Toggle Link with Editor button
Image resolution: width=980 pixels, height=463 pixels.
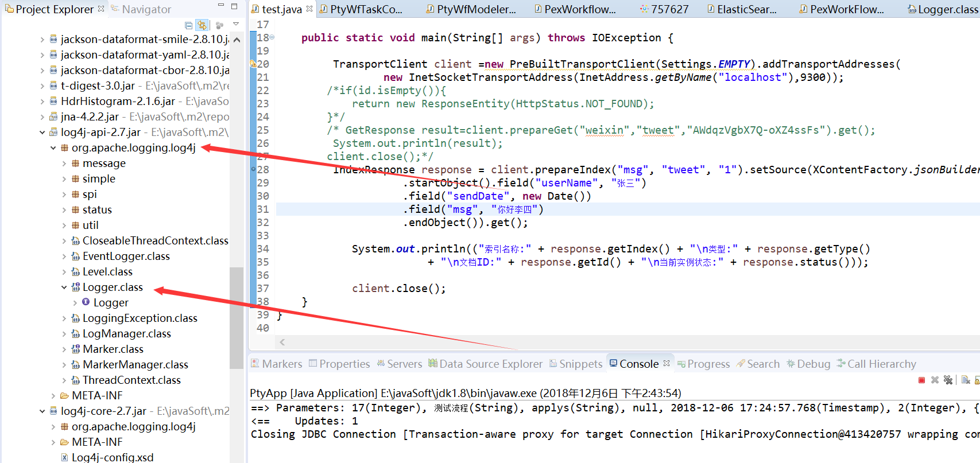tap(202, 25)
